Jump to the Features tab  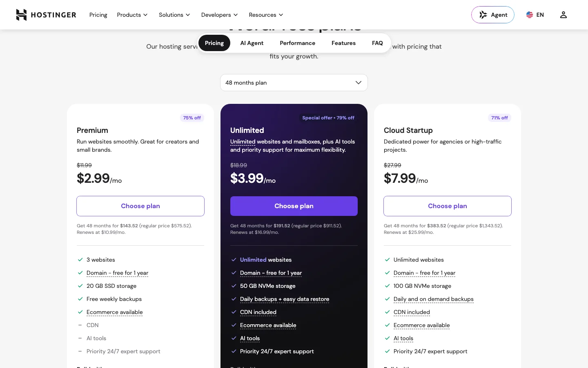click(x=343, y=43)
